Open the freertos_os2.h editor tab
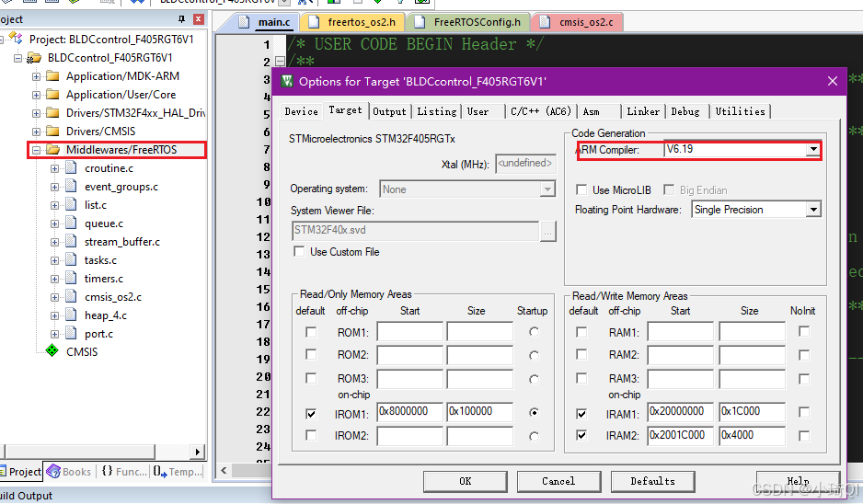 (353, 22)
